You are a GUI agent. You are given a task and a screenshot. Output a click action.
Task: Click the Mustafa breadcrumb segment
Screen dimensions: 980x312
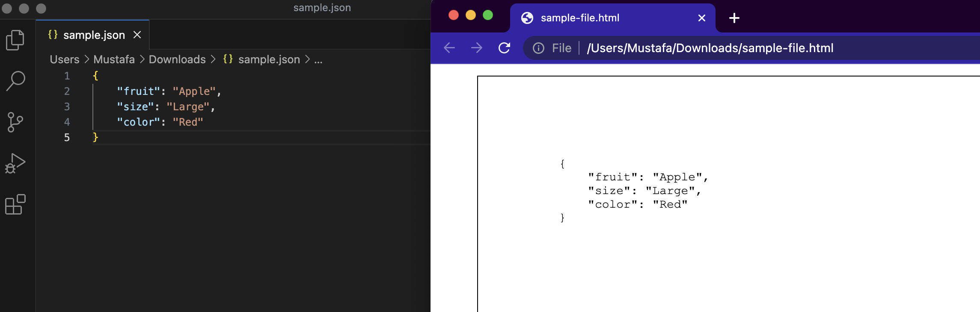pos(114,59)
